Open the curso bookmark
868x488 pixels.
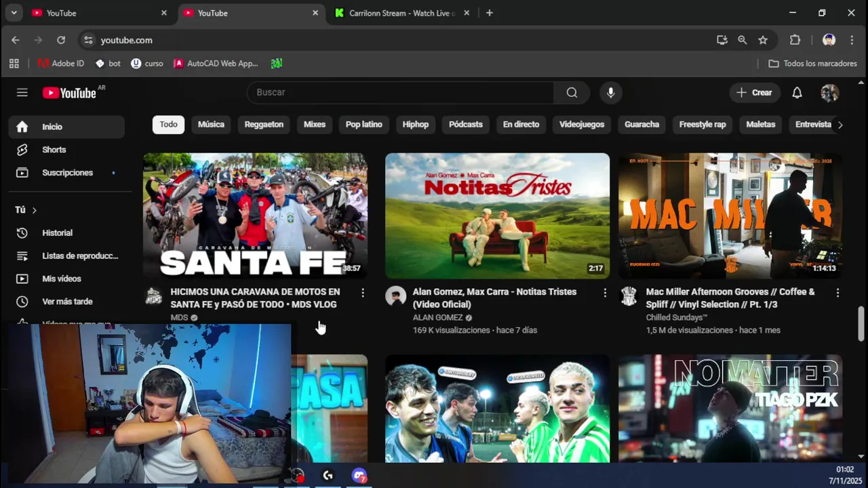147,64
